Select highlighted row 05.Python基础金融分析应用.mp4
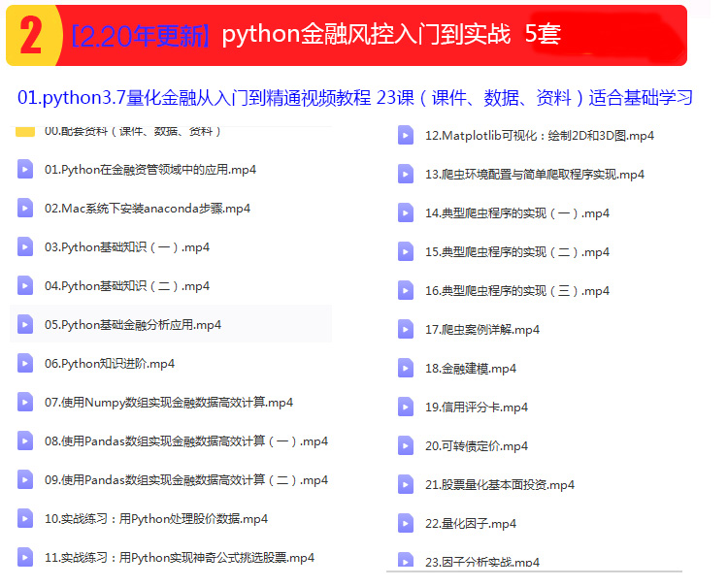Image resolution: width=728 pixels, height=587 pixels. [x=171, y=324]
